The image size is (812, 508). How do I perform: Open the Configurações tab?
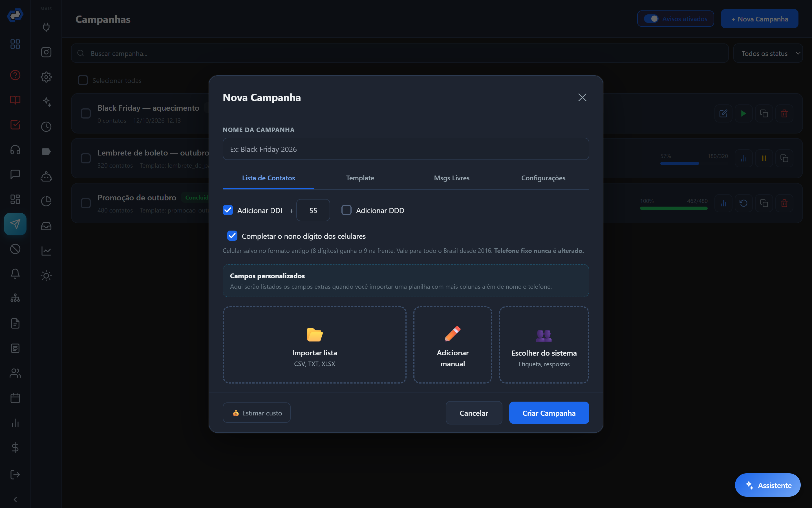(543, 178)
